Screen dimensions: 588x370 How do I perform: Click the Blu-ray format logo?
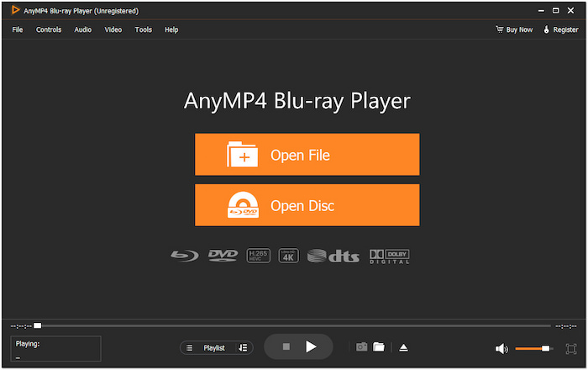(185, 256)
